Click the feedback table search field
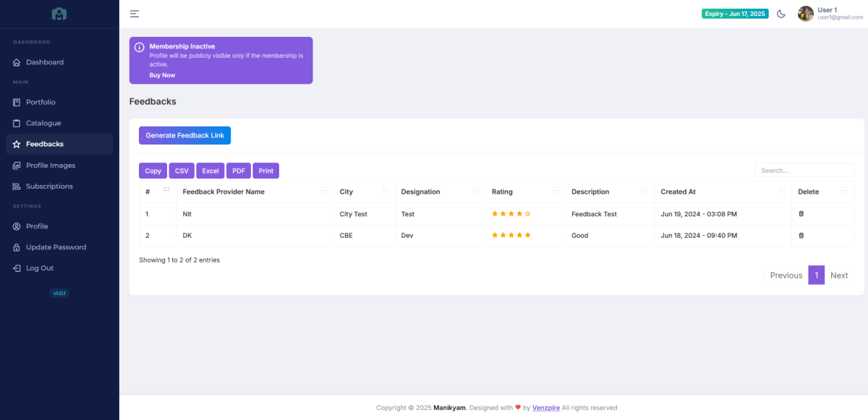Image resolution: width=868 pixels, height=420 pixels. tap(804, 171)
